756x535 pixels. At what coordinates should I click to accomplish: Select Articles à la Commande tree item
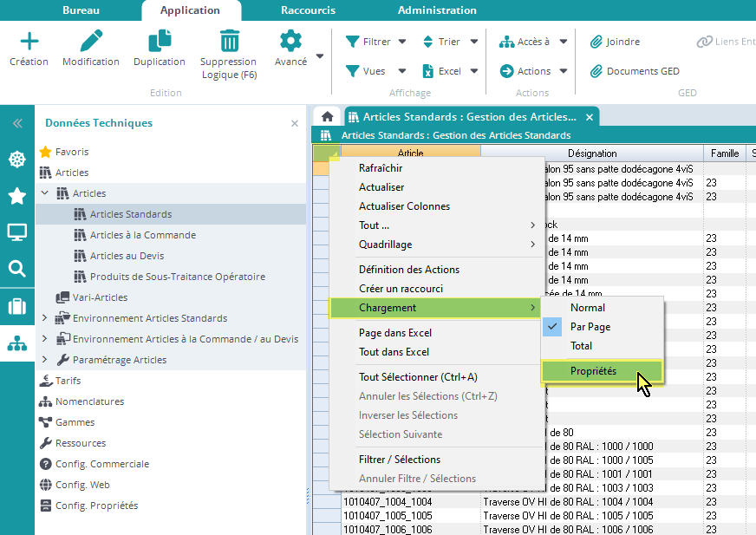142,235
